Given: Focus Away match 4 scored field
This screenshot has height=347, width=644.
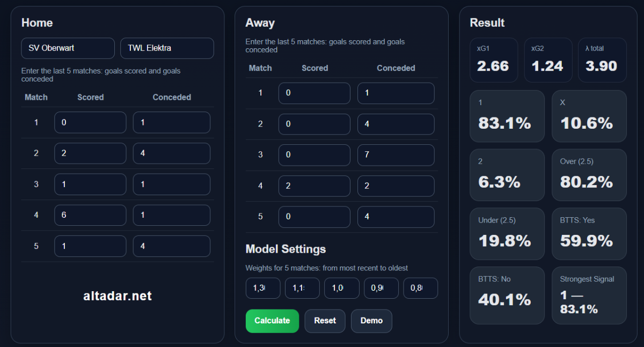Looking at the screenshot, I should tap(314, 186).
